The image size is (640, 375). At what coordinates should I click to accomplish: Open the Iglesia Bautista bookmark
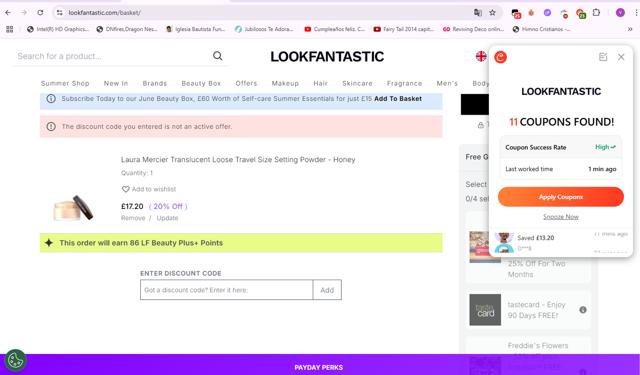coord(196,29)
